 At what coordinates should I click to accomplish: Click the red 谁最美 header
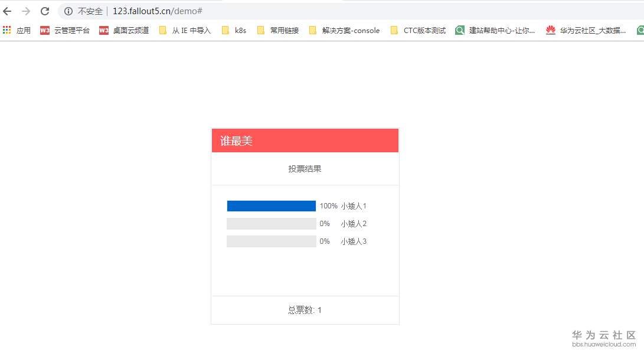coord(305,140)
